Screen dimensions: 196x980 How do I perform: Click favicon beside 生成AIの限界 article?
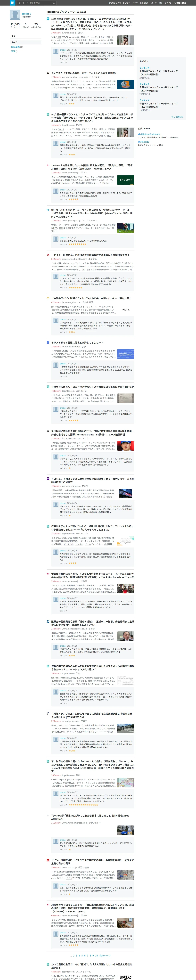click(48, 73)
